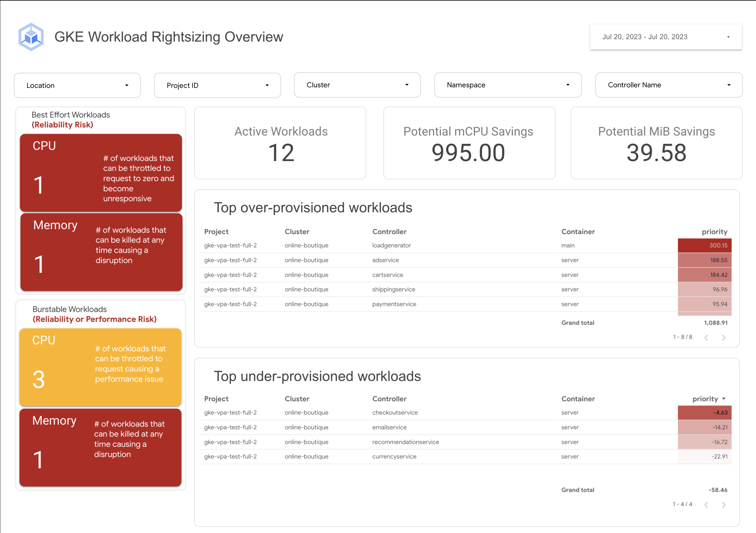Select paymentservice controller row
Image resolution: width=756 pixels, height=533 pixels.
[x=394, y=304]
